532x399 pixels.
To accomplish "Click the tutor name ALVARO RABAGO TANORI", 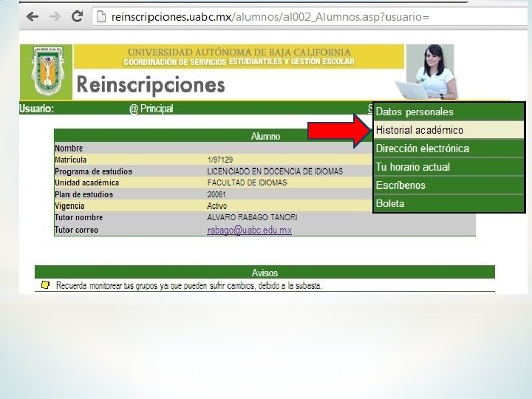I will pyautogui.click(x=252, y=217).
